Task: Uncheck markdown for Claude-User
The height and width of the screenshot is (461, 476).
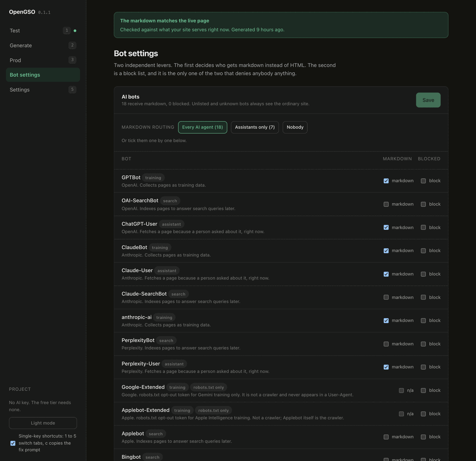Action: [386, 274]
